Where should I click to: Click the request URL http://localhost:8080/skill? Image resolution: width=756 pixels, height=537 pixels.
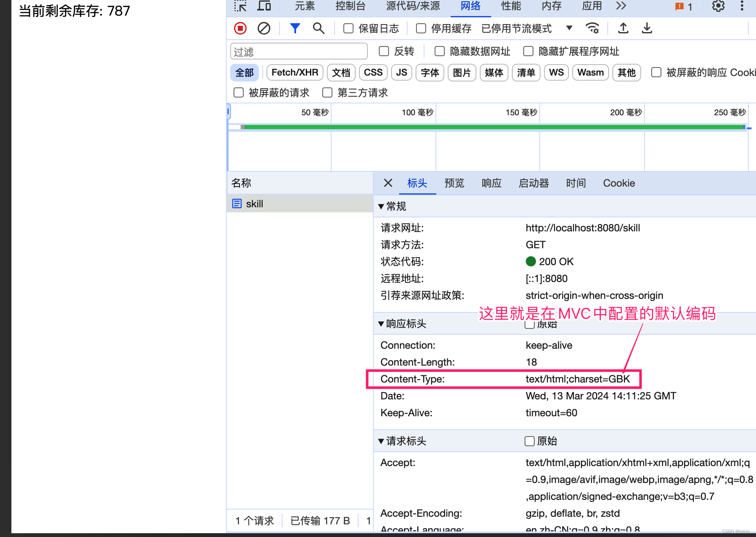pos(583,228)
